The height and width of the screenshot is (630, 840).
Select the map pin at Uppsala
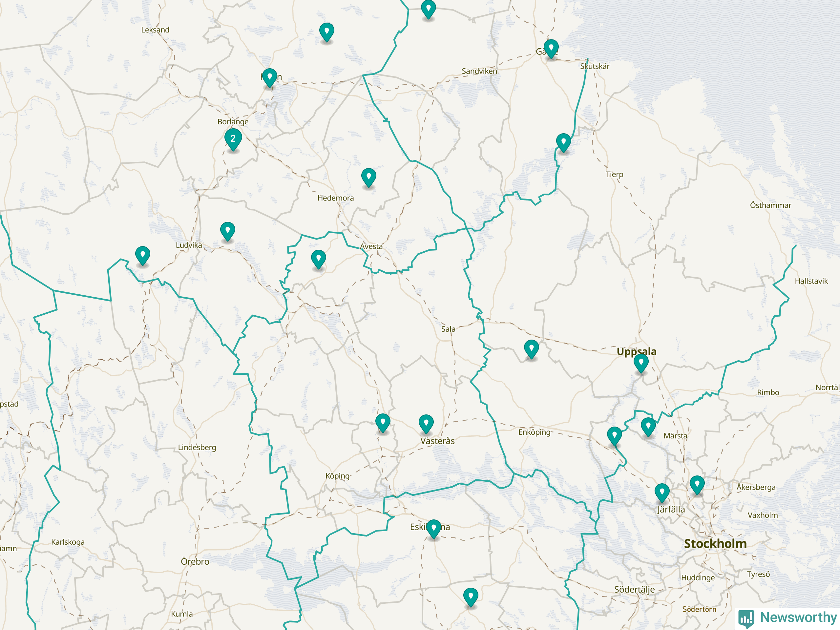pyautogui.click(x=641, y=363)
